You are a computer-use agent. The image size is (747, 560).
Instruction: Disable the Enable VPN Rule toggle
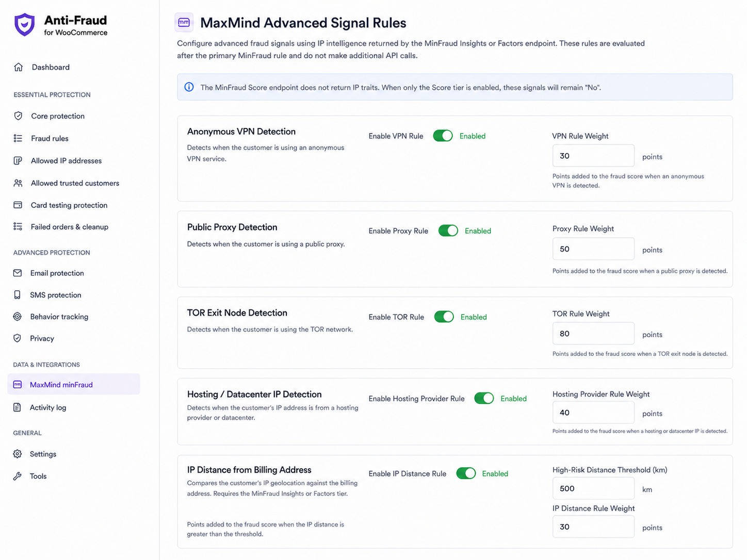pos(443,136)
